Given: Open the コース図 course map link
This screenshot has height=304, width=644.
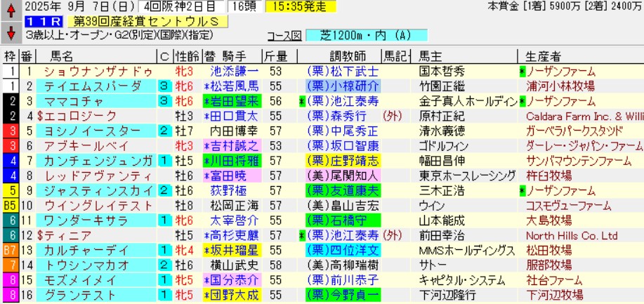Looking at the screenshot, I should coord(284,35).
